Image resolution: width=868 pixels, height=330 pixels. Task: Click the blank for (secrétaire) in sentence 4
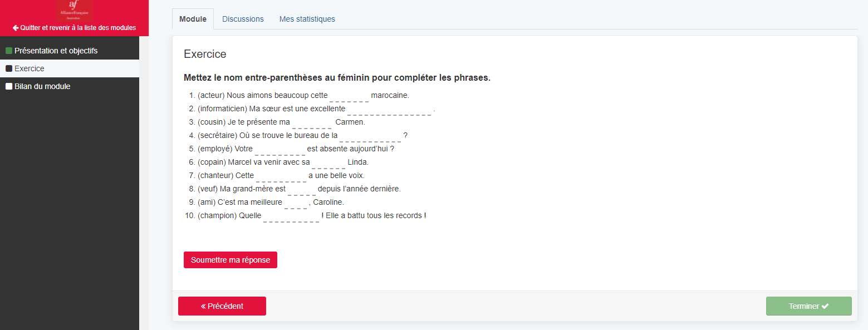point(370,136)
